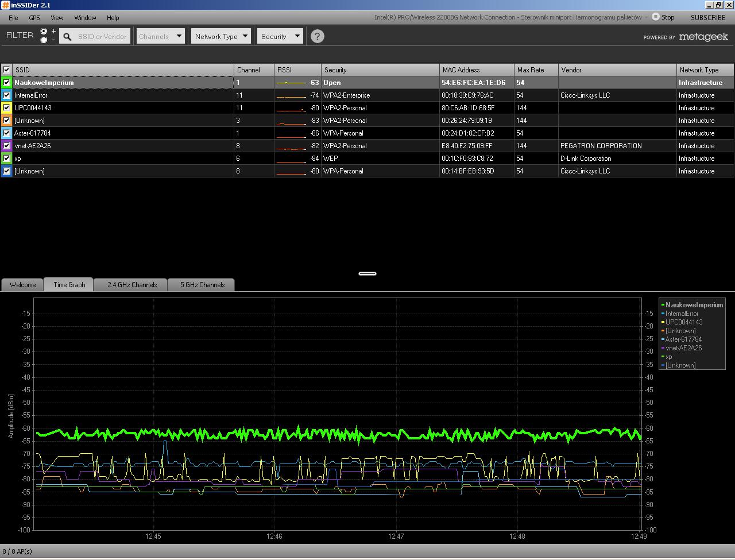The image size is (735, 560).
Task: Disable the Aster-617784 network checkbox
Action: click(x=7, y=133)
